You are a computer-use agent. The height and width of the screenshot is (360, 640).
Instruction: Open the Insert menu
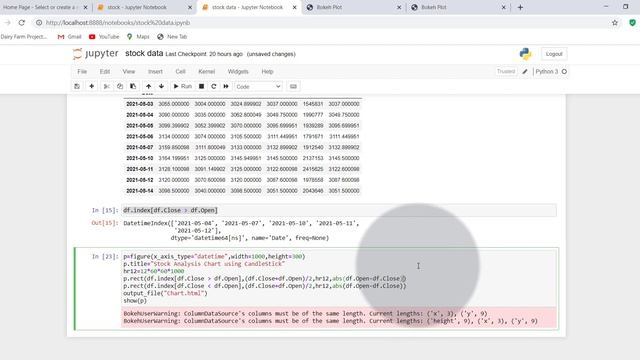pos(155,71)
